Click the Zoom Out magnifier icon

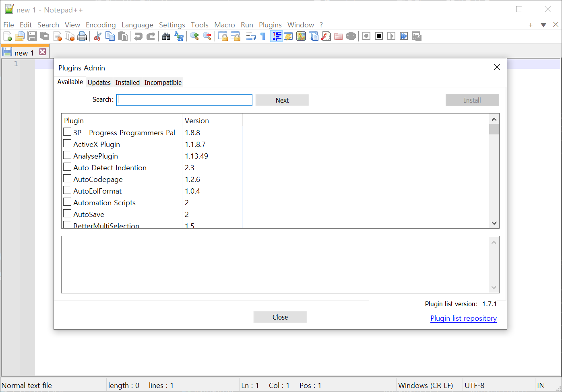click(x=207, y=36)
